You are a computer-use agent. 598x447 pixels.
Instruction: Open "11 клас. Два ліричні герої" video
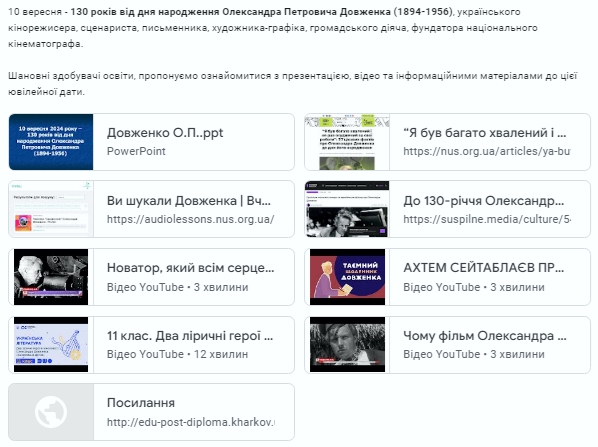[190, 336]
